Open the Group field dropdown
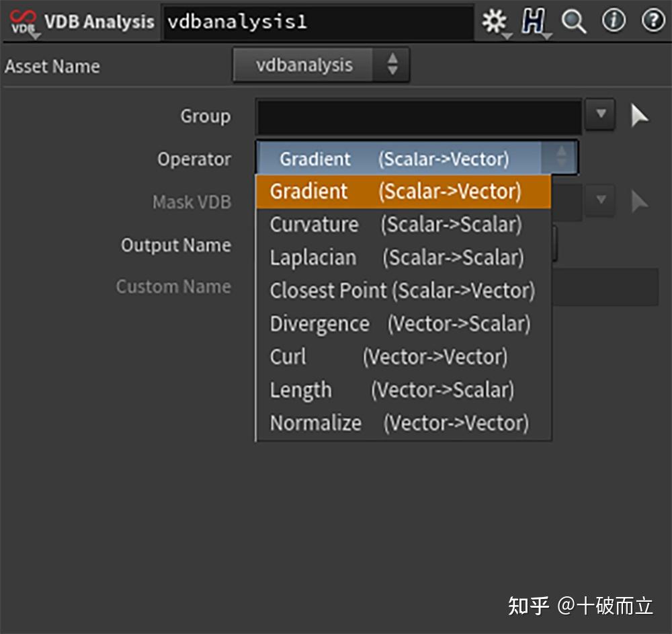Screen dimensions: 672x634 pyautogui.click(x=599, y=114)
